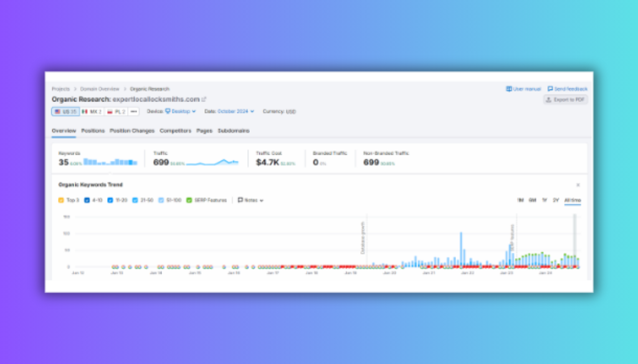This screenshot has height=364, width=638.
Task: Click the Export to PDF button
Action: click(565, 100)
